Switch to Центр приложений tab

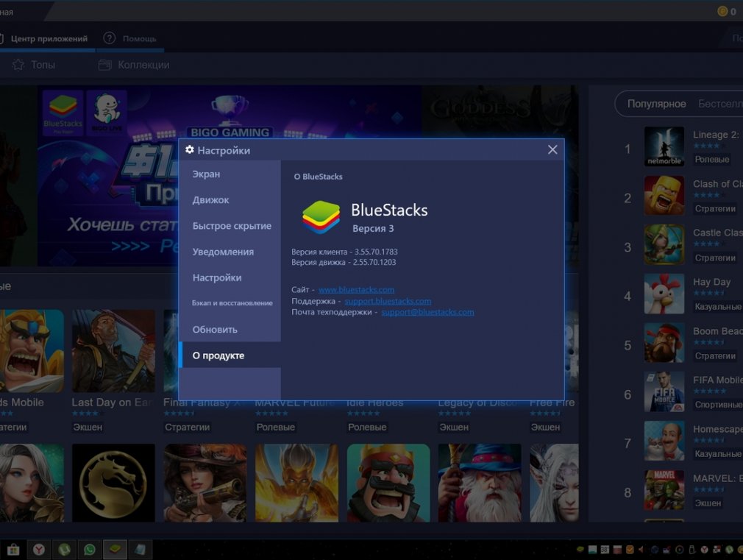(x=49, y=38)
